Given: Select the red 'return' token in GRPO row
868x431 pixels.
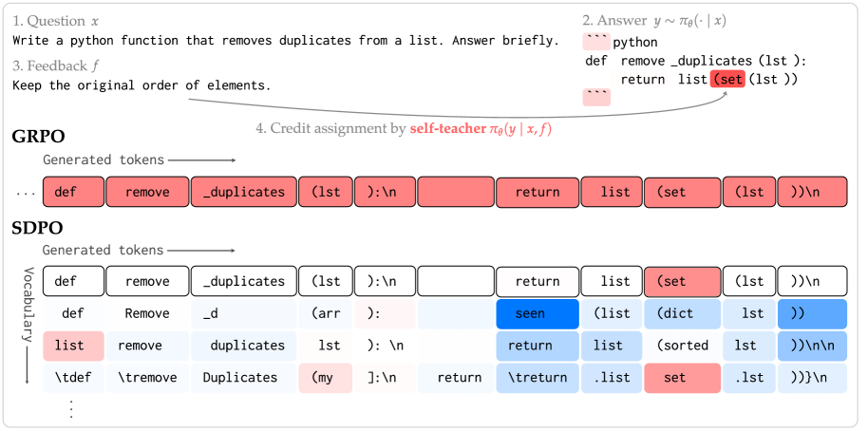Looking at the screenshot, I should click(538, 192).
